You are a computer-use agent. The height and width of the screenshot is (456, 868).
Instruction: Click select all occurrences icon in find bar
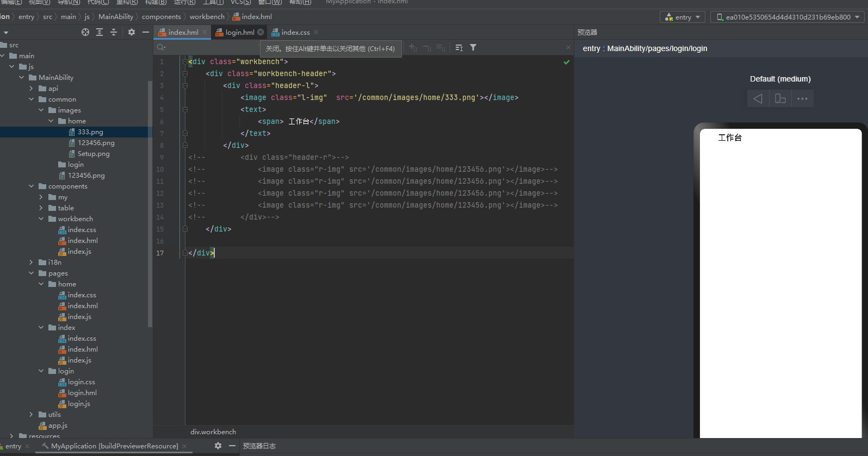pos(441,48)
